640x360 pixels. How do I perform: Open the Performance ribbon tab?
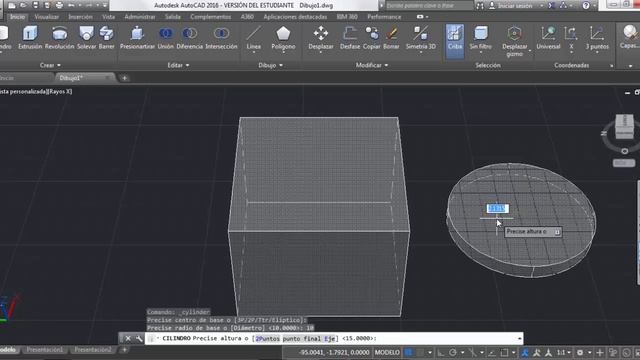tap(384, 17)
